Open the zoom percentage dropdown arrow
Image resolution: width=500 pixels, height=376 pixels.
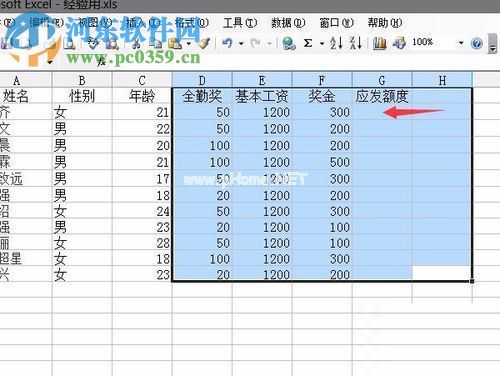[461, 43]
